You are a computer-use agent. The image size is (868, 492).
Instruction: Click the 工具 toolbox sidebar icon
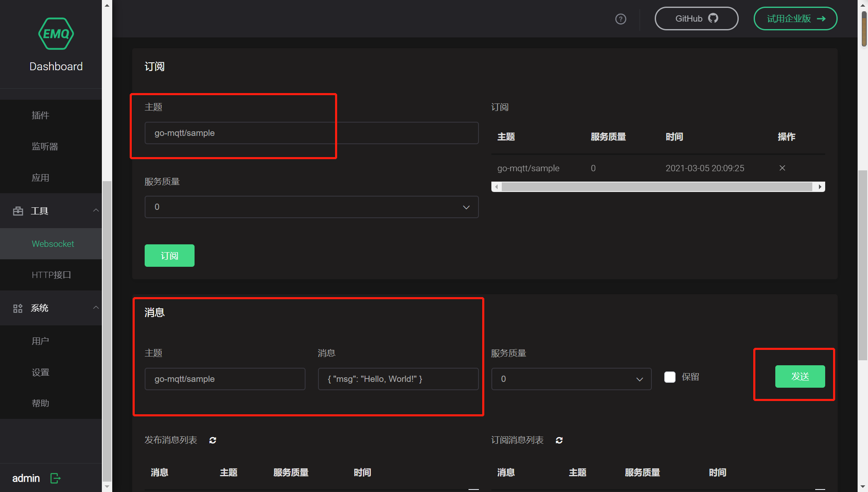pyautogui.click(x=18, y=211)
